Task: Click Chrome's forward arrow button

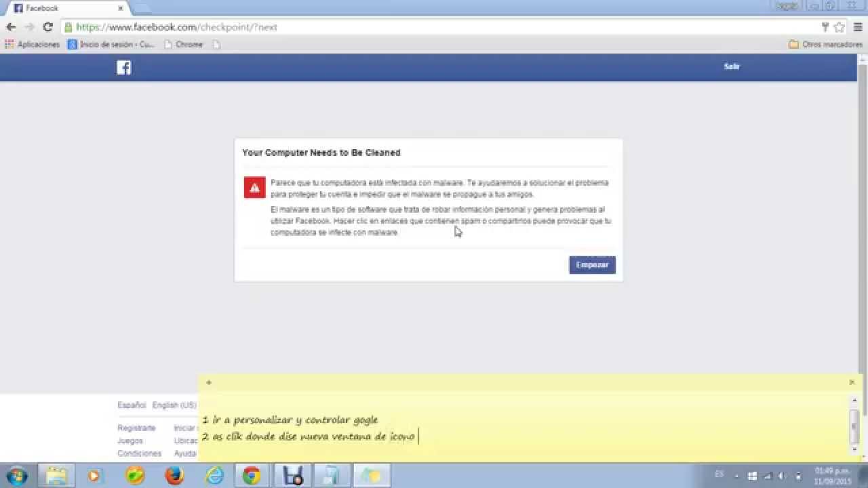Action: (x=29, y=27)
